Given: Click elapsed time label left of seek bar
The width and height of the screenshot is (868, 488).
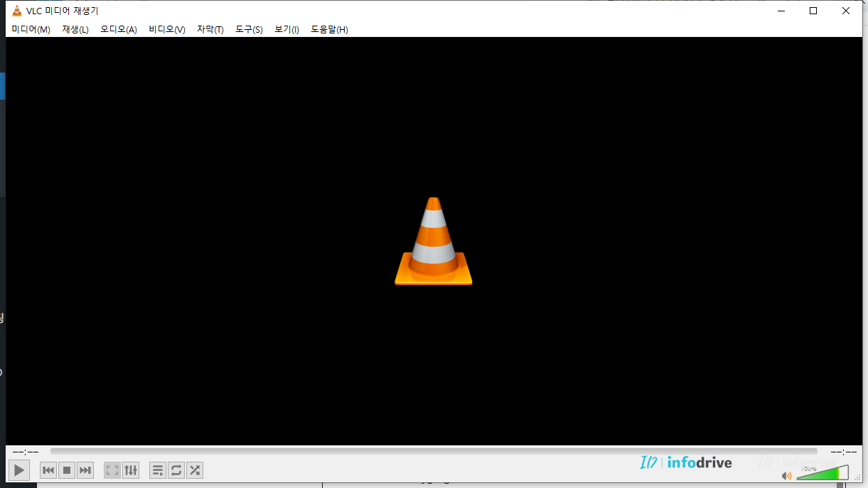Looking at the screenshot, I should click(x=26, y=452).
